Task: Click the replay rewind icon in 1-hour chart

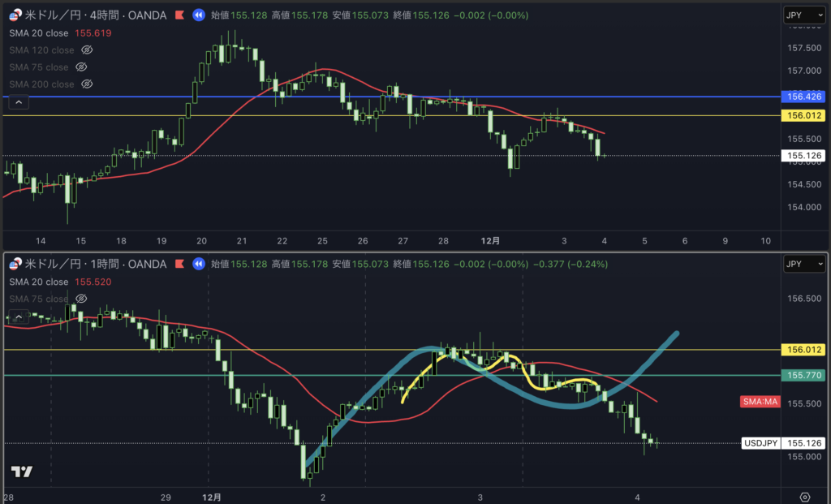Action: pyautogui.click(x=199, y=264)
